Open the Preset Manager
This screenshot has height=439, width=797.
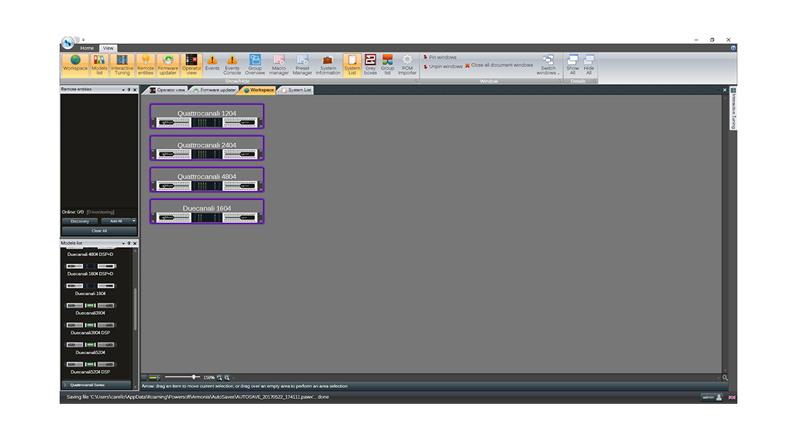tap(302, 65)
